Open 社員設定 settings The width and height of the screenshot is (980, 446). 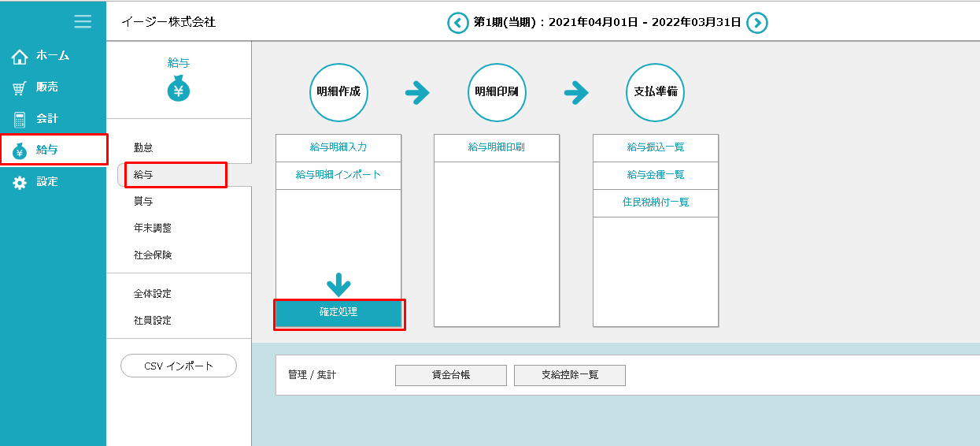point(153,320)
